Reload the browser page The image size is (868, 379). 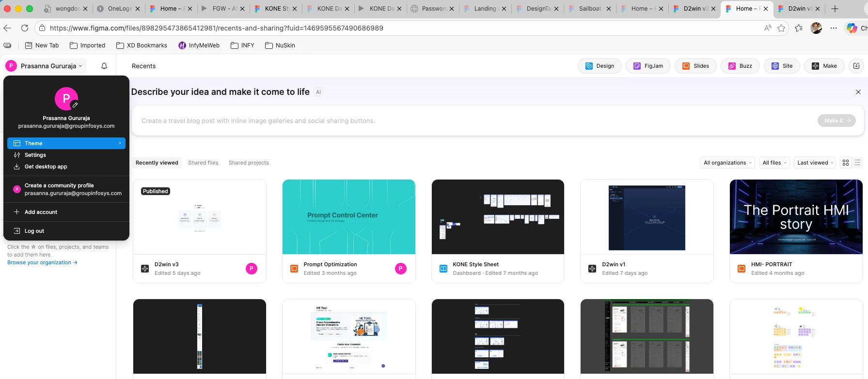(25, 28)
